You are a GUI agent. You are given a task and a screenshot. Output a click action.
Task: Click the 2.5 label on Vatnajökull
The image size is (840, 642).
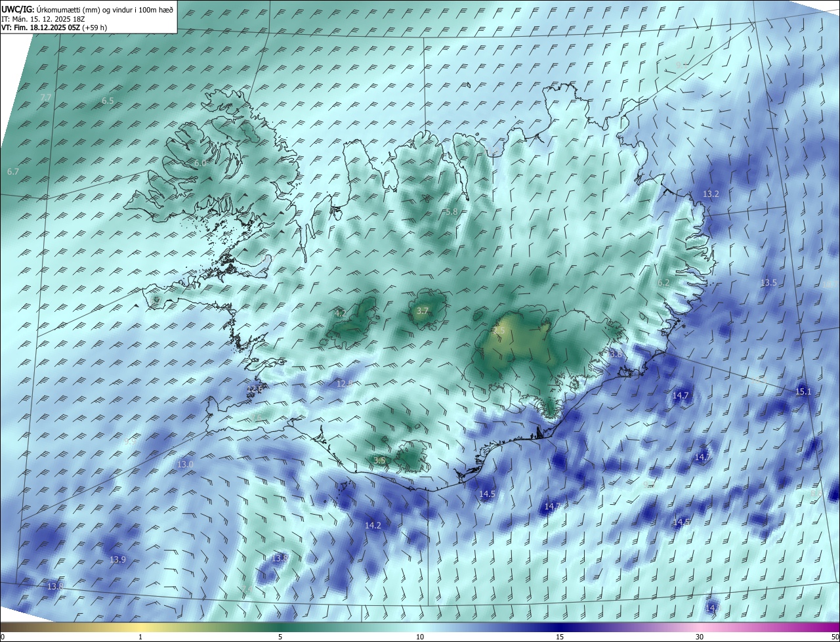click(499, 331)
